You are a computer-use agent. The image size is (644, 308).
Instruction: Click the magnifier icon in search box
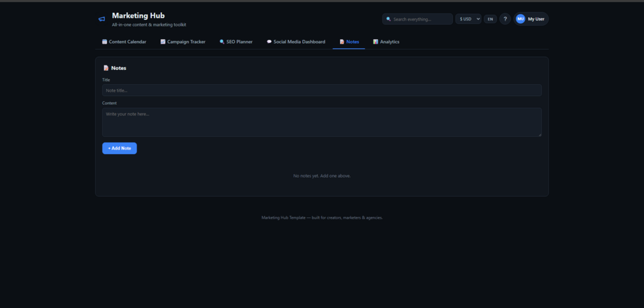[x=388, y=19]
